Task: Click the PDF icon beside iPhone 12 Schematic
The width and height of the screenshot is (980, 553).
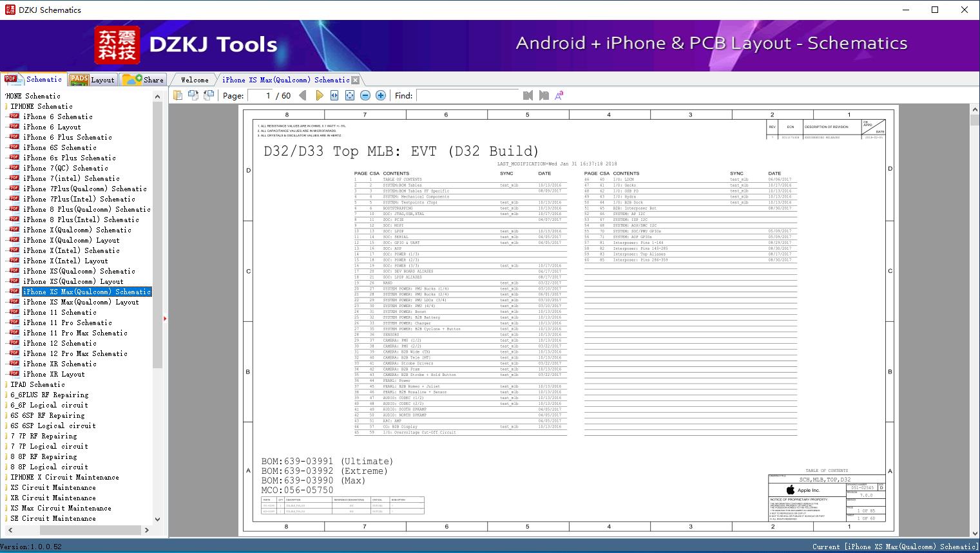Action: point(14,343)
